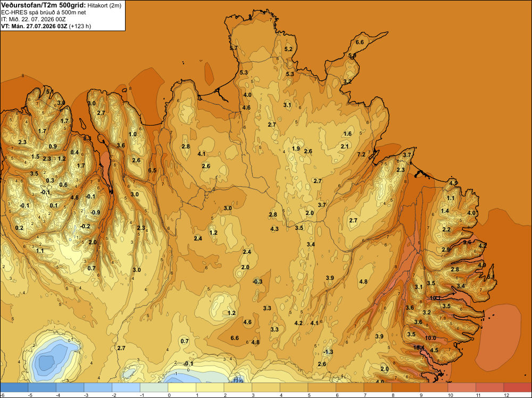Click the legend tick label -6

pos(2,395)
